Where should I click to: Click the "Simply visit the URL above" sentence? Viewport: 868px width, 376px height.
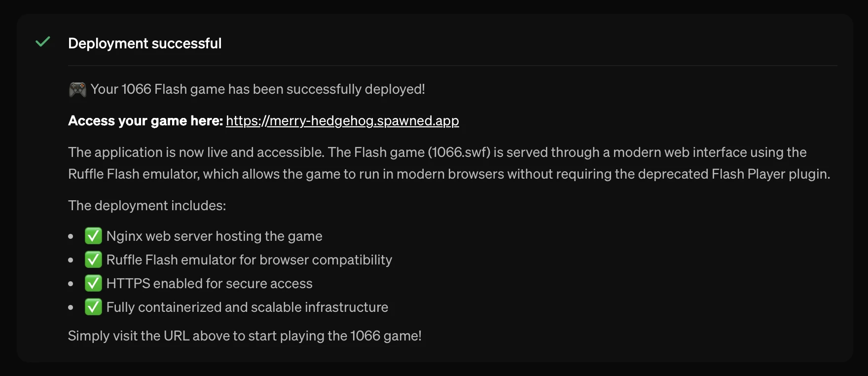point(245,336)
